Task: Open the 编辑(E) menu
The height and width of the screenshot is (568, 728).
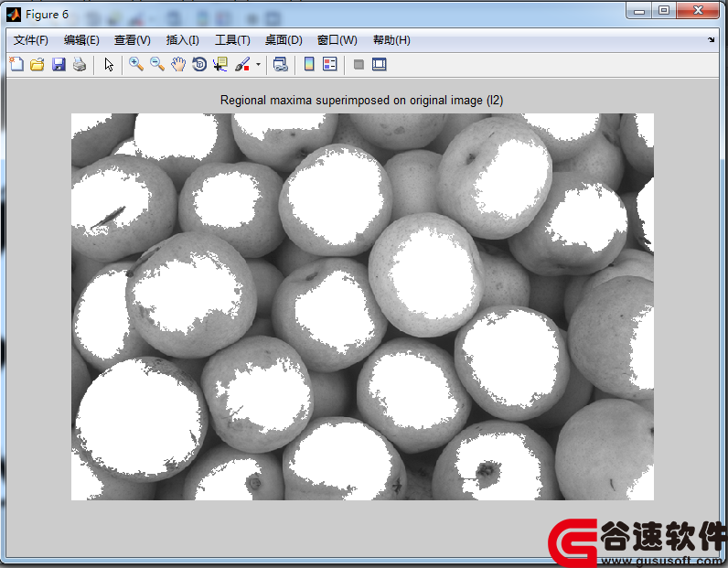Action: 81,40
